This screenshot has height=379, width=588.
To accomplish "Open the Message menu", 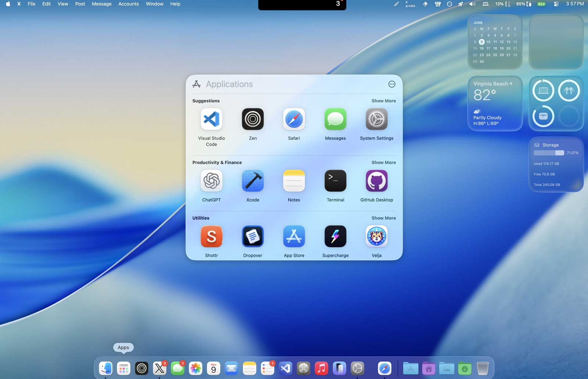I will [x=101, y=4].
